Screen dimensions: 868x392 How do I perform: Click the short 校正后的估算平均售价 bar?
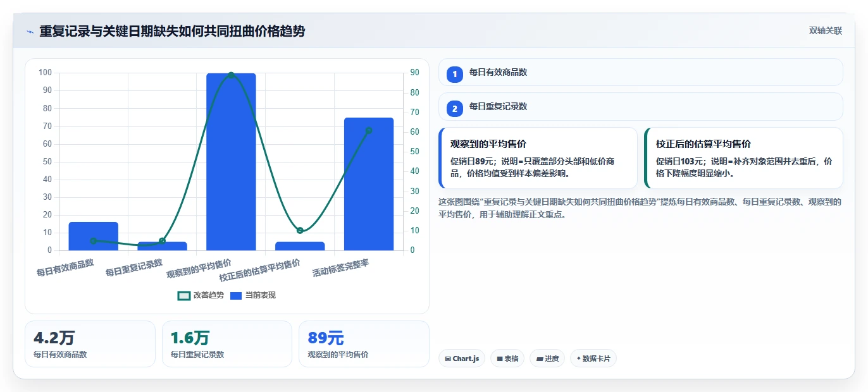300,246
